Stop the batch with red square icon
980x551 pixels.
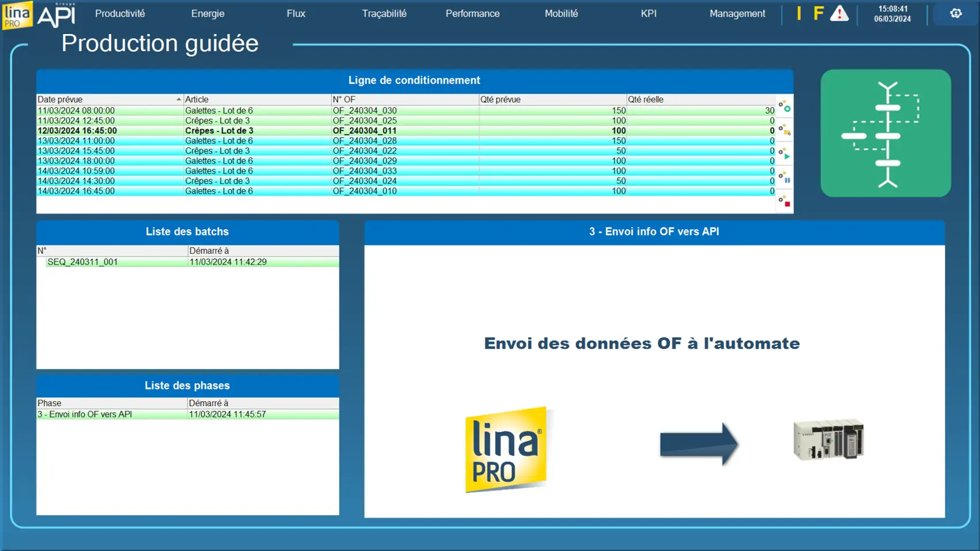pos(785,201)
